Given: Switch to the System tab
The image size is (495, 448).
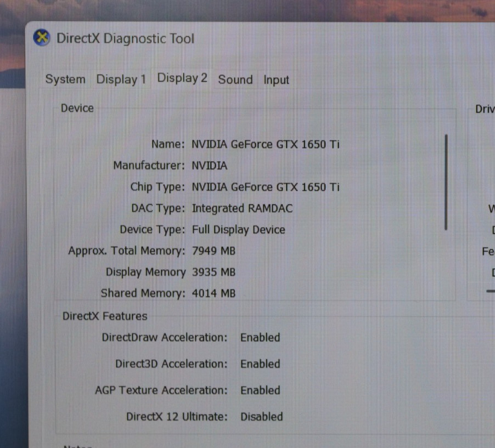Looking at the screenshot, I should click(x=65, y=79).
